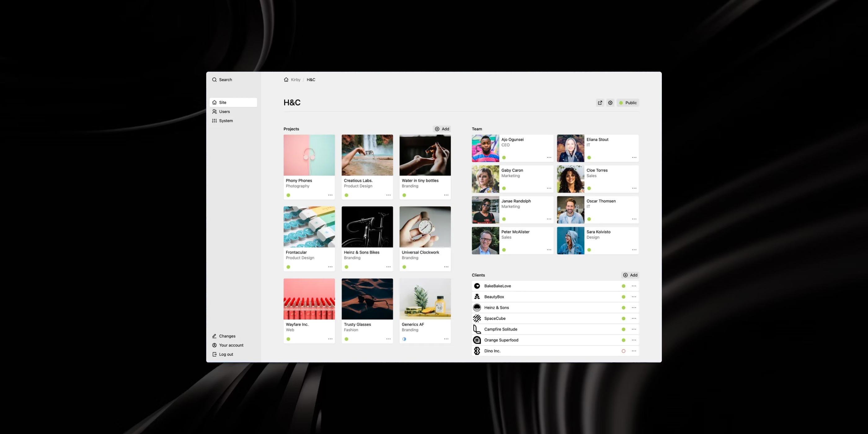Click Log out in the sidebar

tap(226, 354)
